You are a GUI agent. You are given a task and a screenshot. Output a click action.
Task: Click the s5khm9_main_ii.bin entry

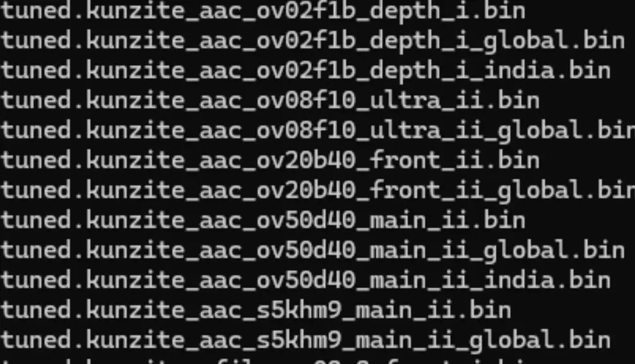click(x=256, y=310)
